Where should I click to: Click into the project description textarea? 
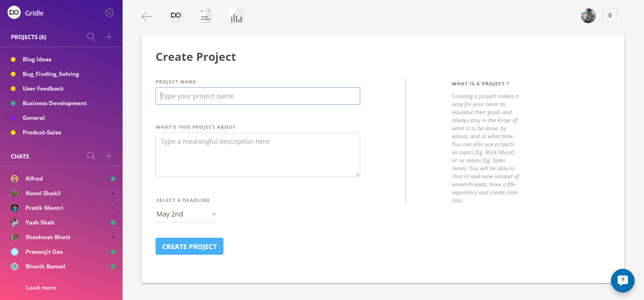tap(258, 155)
